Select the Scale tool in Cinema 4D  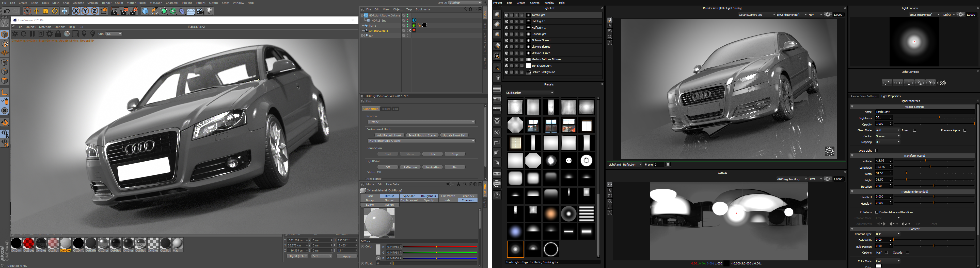click(x=46, y=11)
